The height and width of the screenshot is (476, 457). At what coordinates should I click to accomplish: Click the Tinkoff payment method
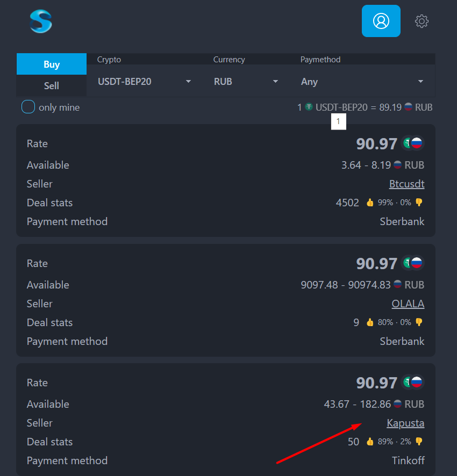pos(408,460)
